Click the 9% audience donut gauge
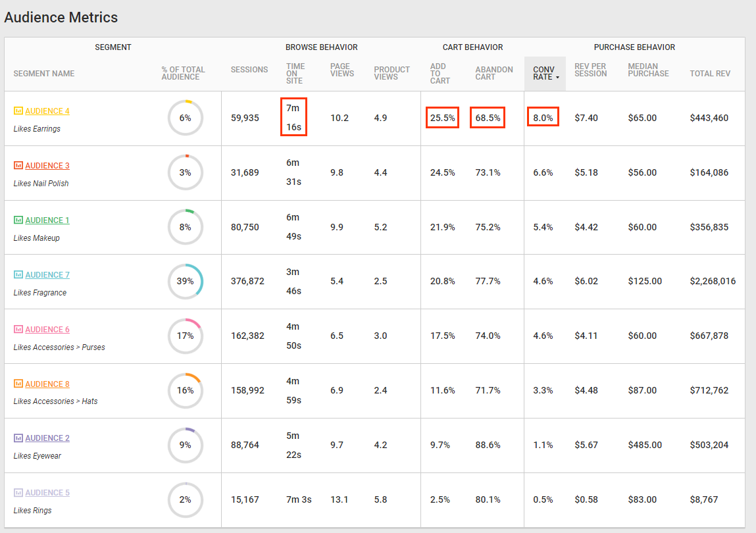 click(185, 445)
